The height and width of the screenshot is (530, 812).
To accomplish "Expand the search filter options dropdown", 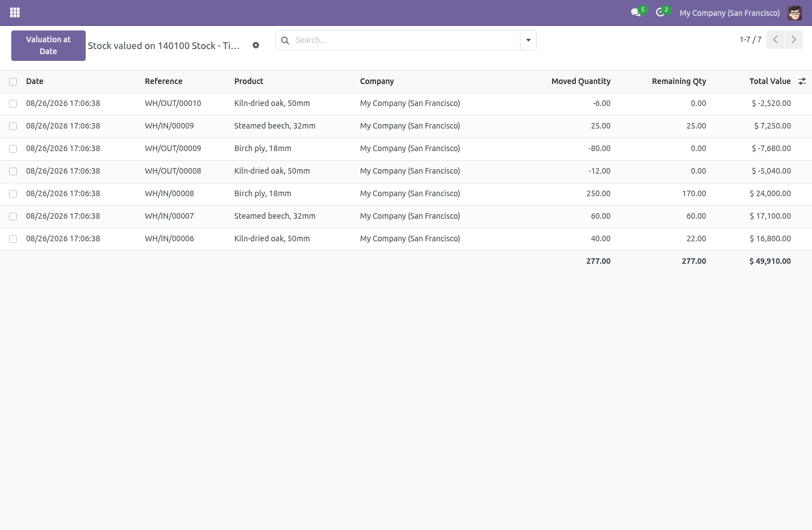I will 528,40.
